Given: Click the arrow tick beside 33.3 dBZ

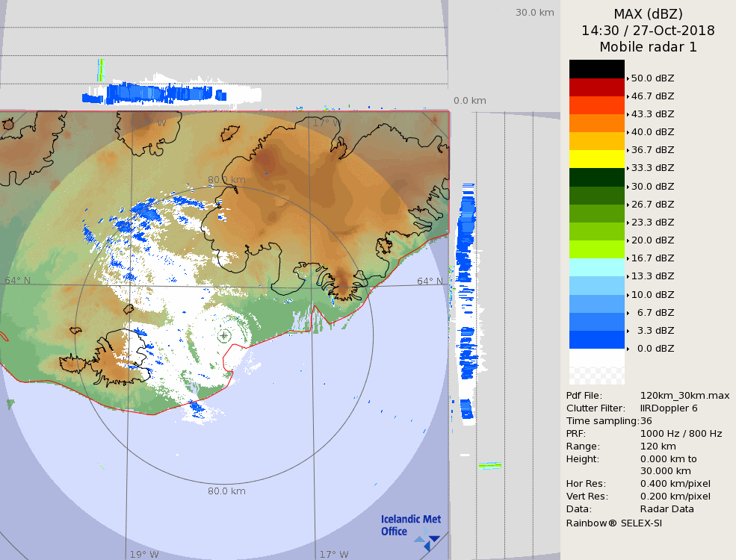Looking at the screenshot, I should [628, 168].
